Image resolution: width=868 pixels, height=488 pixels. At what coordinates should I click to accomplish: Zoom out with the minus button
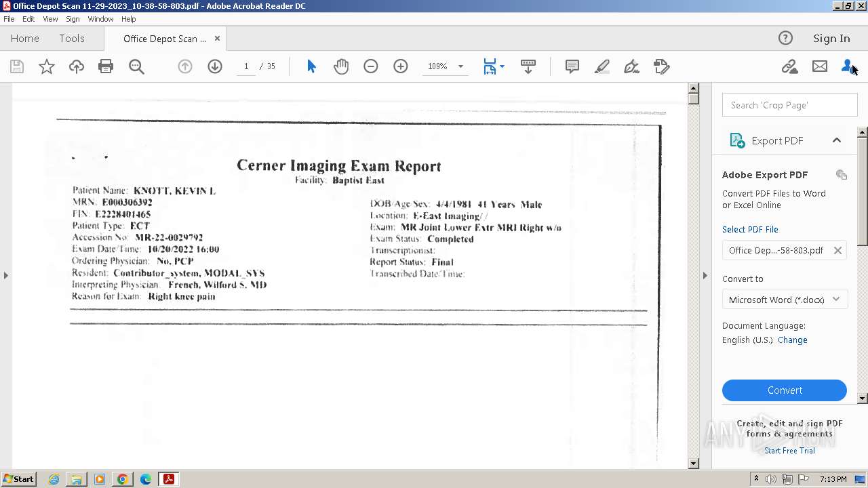pyautogui.click(x=371, y=66)
